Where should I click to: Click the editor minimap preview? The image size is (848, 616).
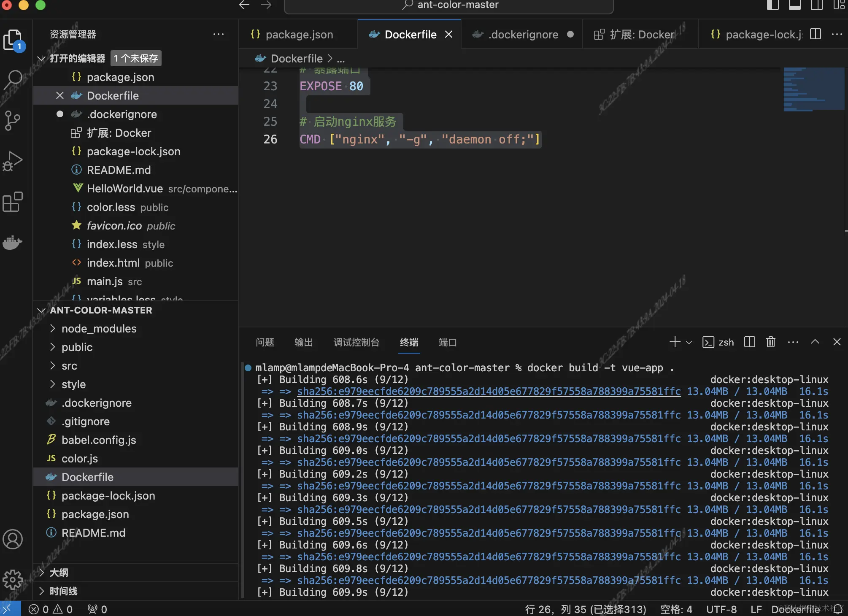coord(813,89)
